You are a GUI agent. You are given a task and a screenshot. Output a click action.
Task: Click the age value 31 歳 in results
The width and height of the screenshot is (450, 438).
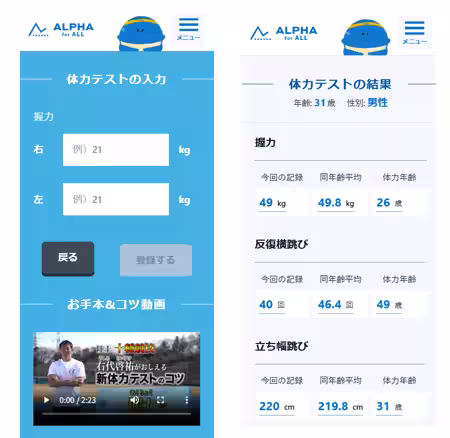[x=325, y=103]
